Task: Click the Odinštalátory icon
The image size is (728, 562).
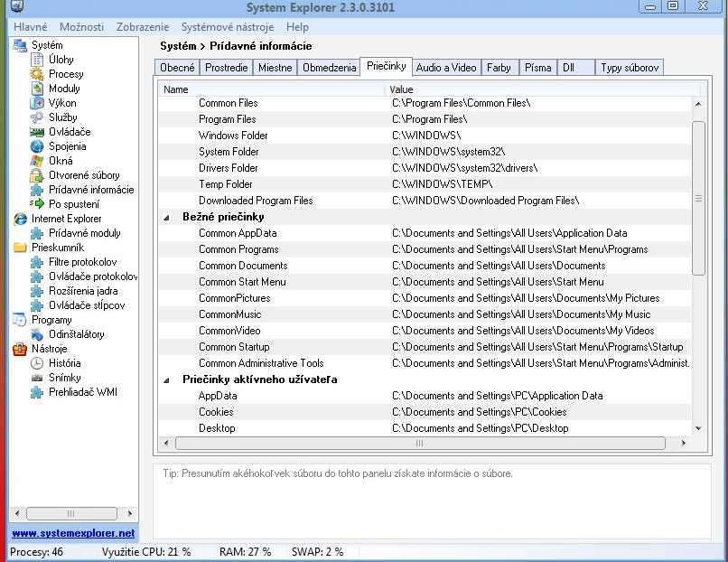Action: [37, 334]
